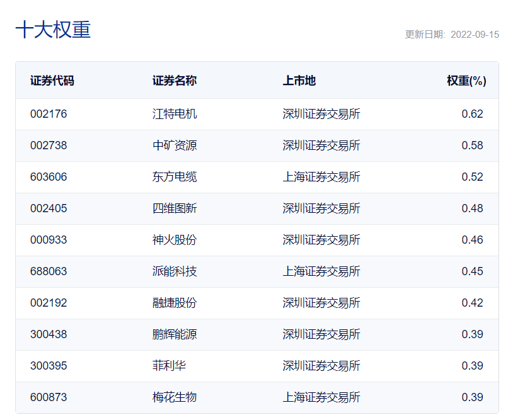Select the 0.39 weight for 菲利华

tap(473, 366)
